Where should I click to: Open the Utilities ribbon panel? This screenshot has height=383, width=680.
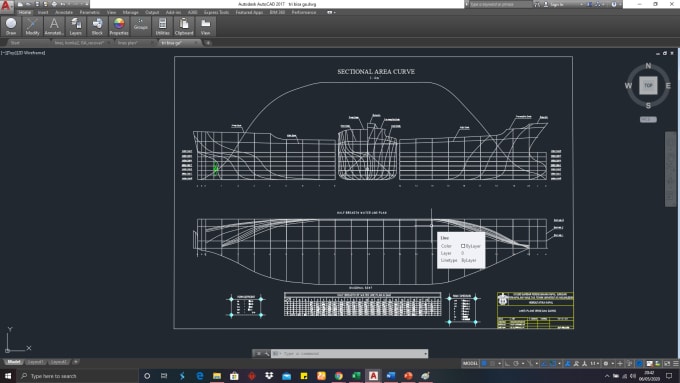162,26
